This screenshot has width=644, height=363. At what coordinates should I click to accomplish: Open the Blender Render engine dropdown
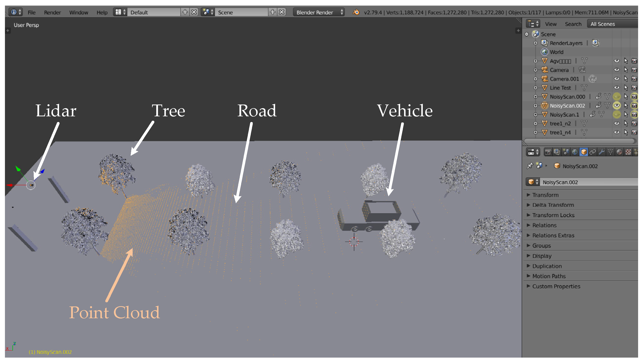click(x=319, y=12)
